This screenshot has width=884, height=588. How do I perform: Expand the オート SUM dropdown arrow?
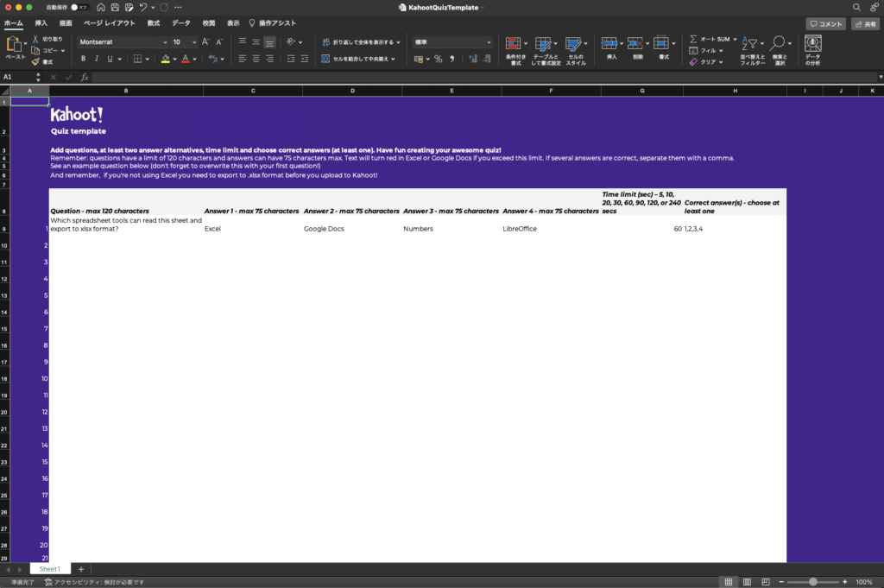point(736,39)
